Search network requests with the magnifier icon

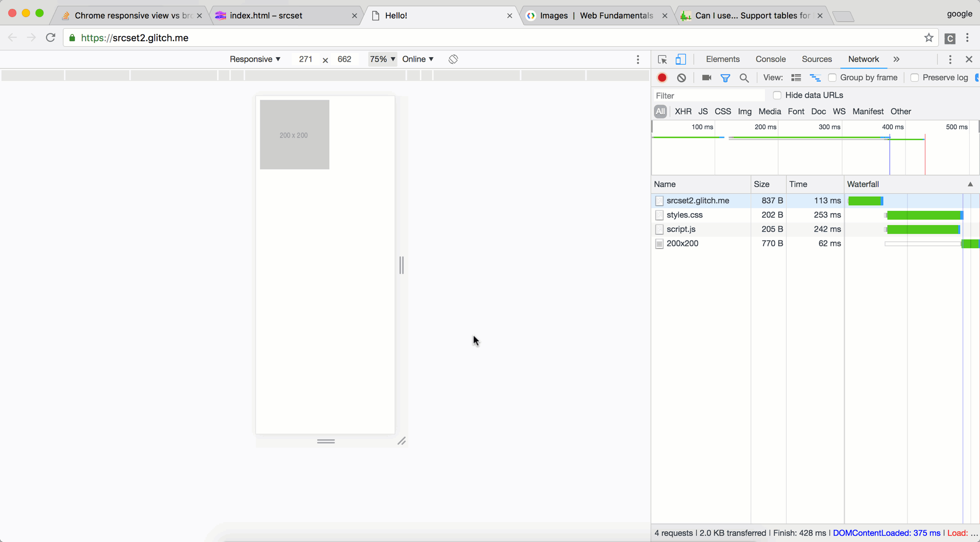tap(744, 78)
